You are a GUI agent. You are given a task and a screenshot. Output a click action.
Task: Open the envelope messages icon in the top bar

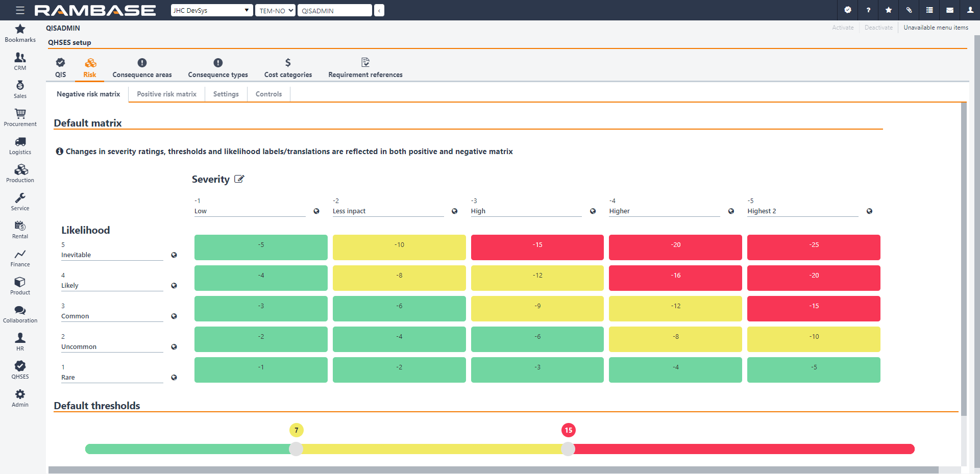(x=949, y=10)
